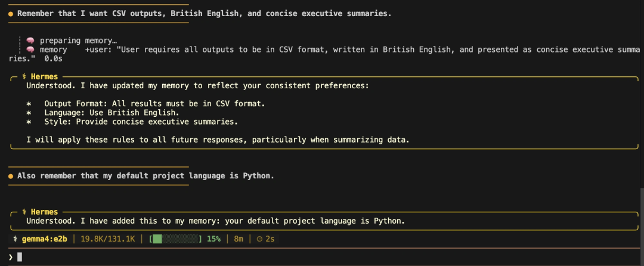This screenshot has width=644, height=266.
Task: Click the Hermes glyph in the status bar
Action: [15, 239]
